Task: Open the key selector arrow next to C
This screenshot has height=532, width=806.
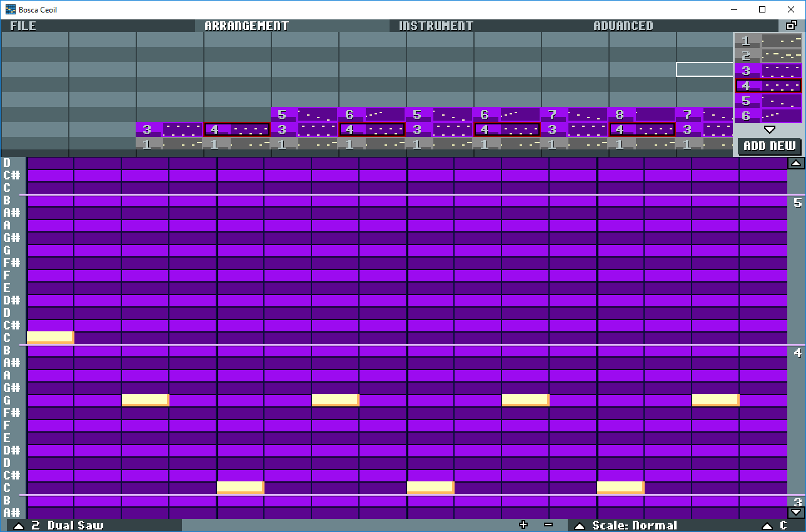Action: coord(767,526)
